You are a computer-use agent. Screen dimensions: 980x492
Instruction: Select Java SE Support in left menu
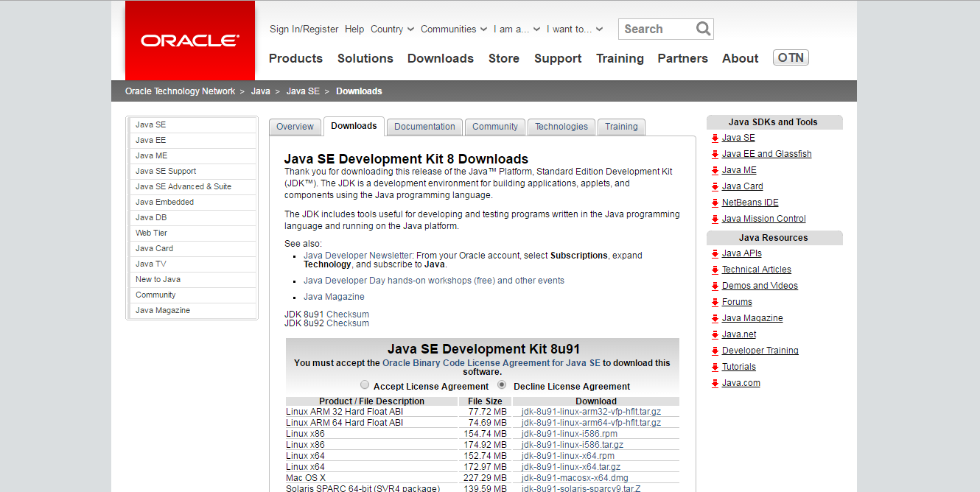[x=166, y=171]
